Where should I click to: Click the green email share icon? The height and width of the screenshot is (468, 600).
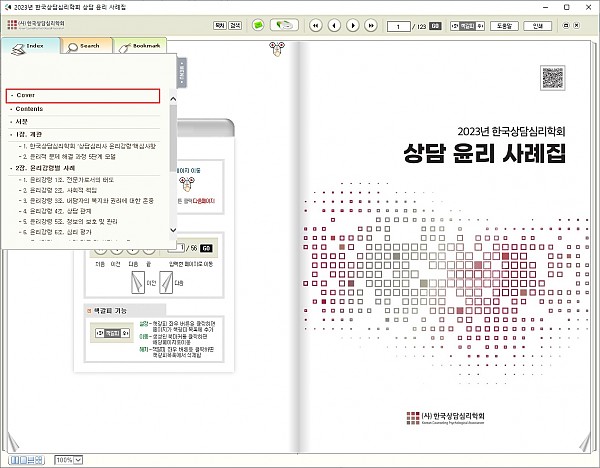tap(258, 25)
